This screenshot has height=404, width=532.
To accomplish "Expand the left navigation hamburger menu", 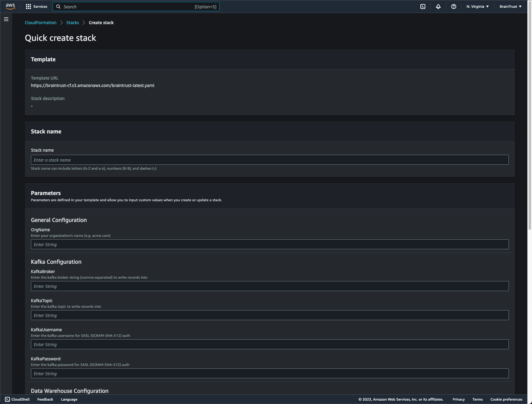I will click(x=6, y=19).
